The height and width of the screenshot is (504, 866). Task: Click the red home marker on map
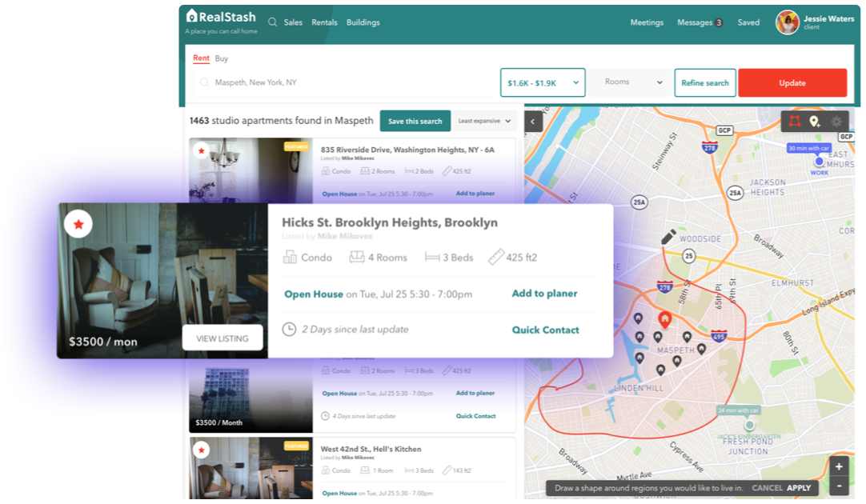tap(664, 319)
